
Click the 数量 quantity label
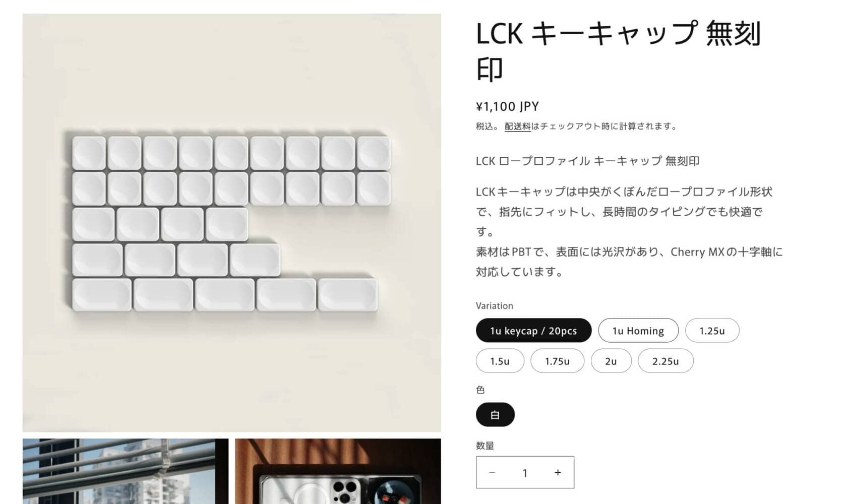click(485, 446)
